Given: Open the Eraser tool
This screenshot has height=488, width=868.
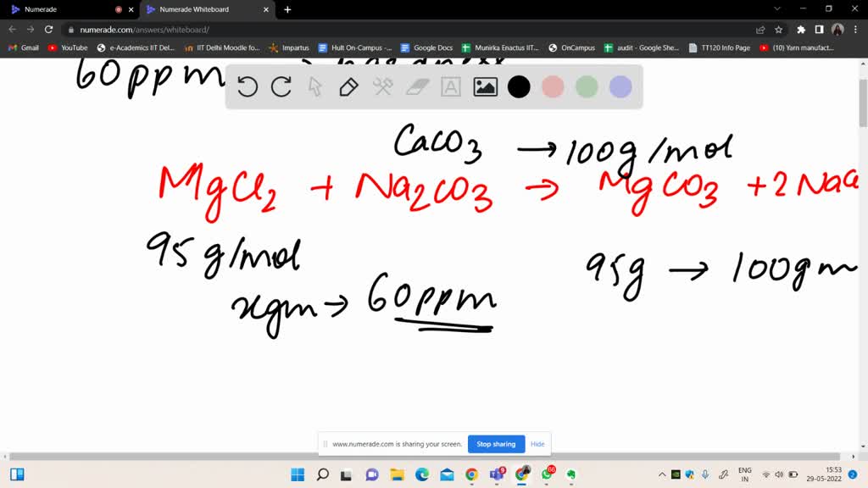Looking at the screenshot, I should [416, 86].
